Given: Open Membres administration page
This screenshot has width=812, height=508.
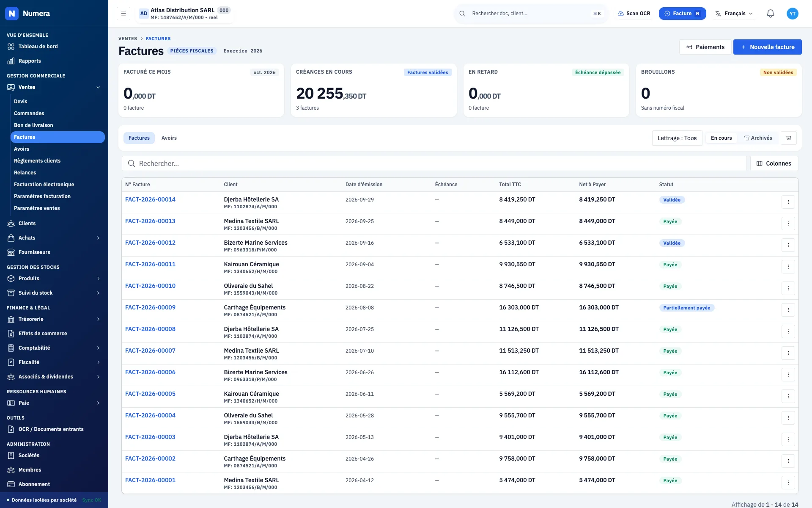Looking at the screenshot, I should click(54, 470).
